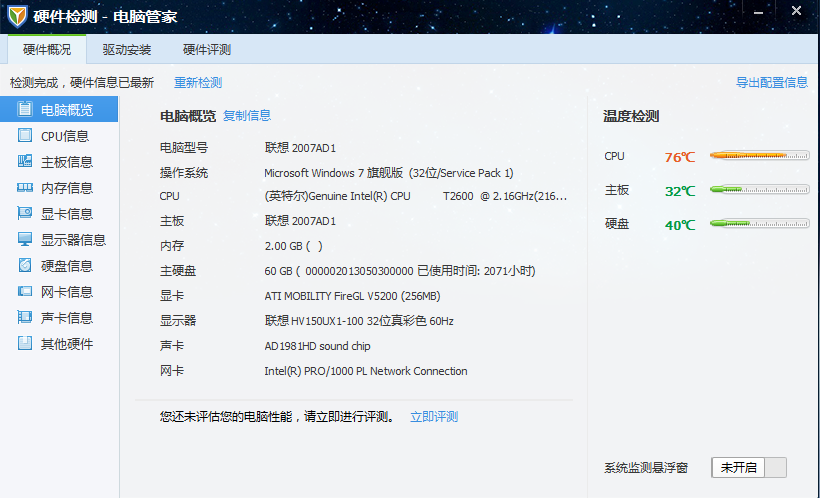Click the 电脑管家 shield logo
Screen dimensions: 820x498
[x=17, y=16]
